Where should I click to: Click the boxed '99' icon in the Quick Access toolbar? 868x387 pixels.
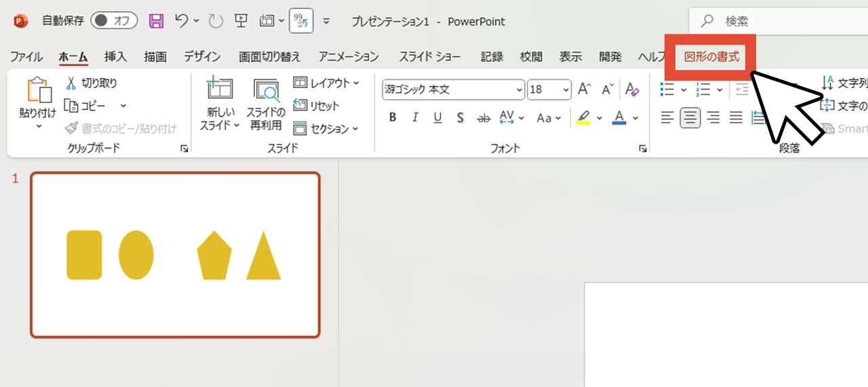[x=301, y=21]
